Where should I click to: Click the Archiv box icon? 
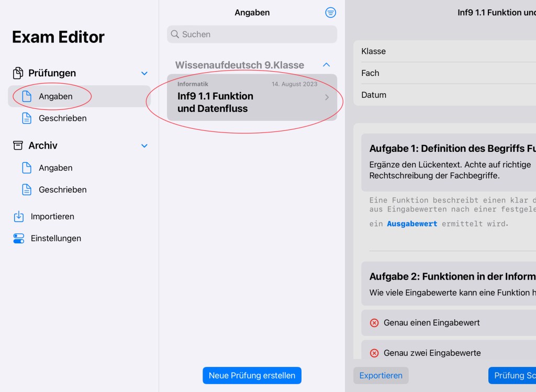(18, 145)
